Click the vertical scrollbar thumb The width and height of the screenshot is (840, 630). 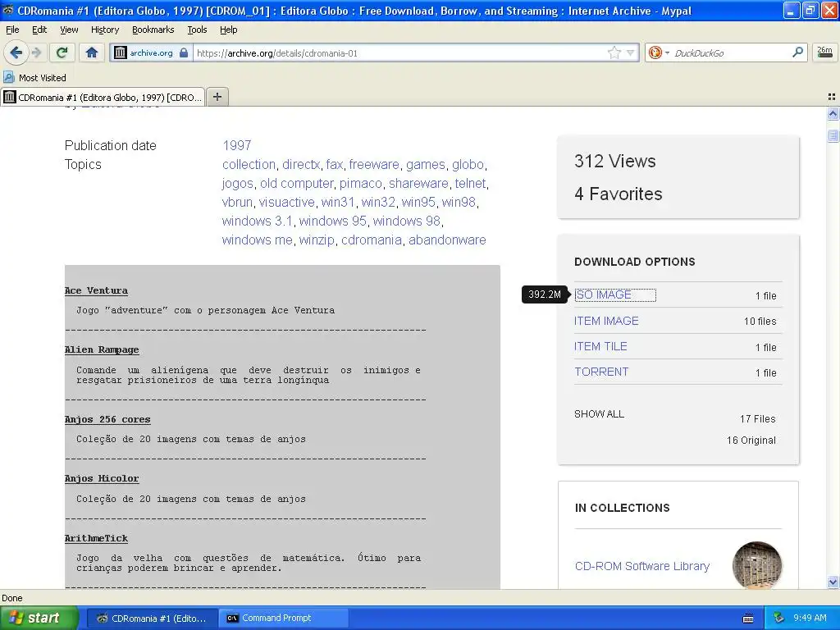833,135
